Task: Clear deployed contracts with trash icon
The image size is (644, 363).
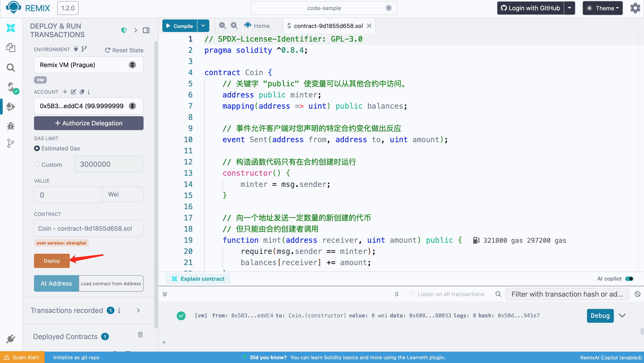Action: click(x=140, y=335)
